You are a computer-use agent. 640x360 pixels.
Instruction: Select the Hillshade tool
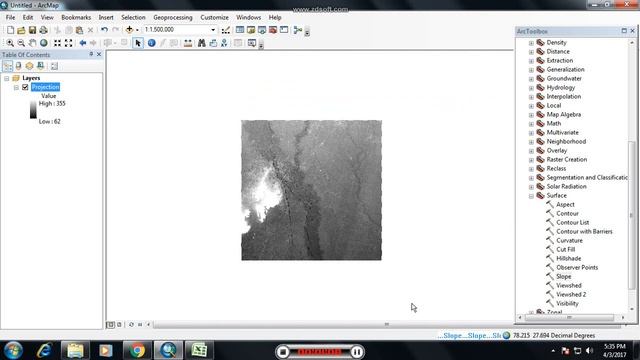point(568,258)
